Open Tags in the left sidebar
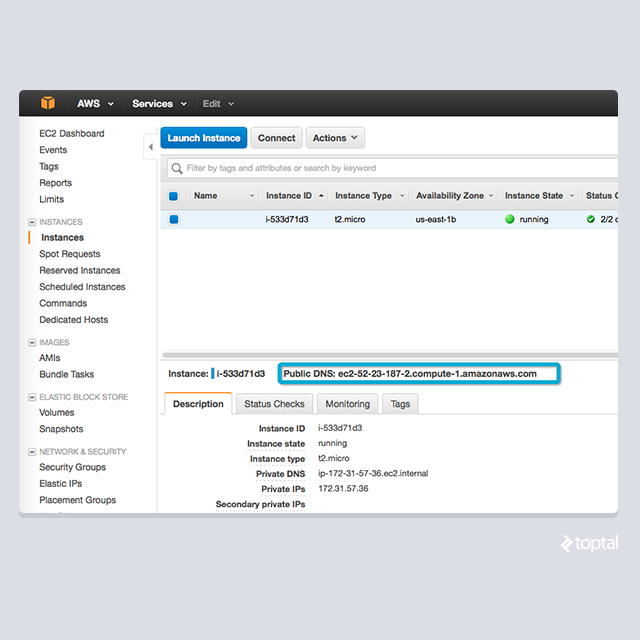This screenshot has width=640, height=640. tap(49, 167)
